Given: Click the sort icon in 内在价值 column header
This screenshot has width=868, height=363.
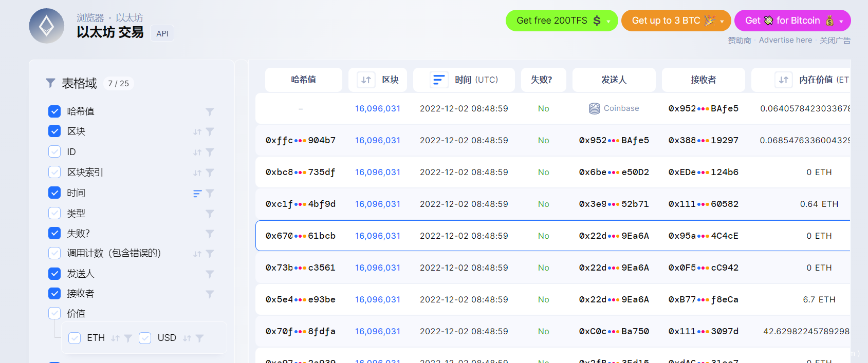Looking at the screenshot, I should point(783,80).
